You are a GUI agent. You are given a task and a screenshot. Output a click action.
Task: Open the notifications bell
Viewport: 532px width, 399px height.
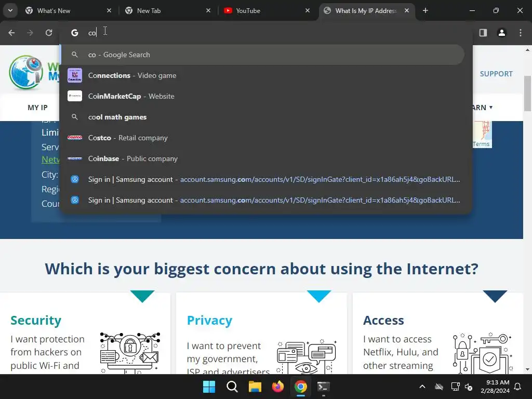coord(518,387)
